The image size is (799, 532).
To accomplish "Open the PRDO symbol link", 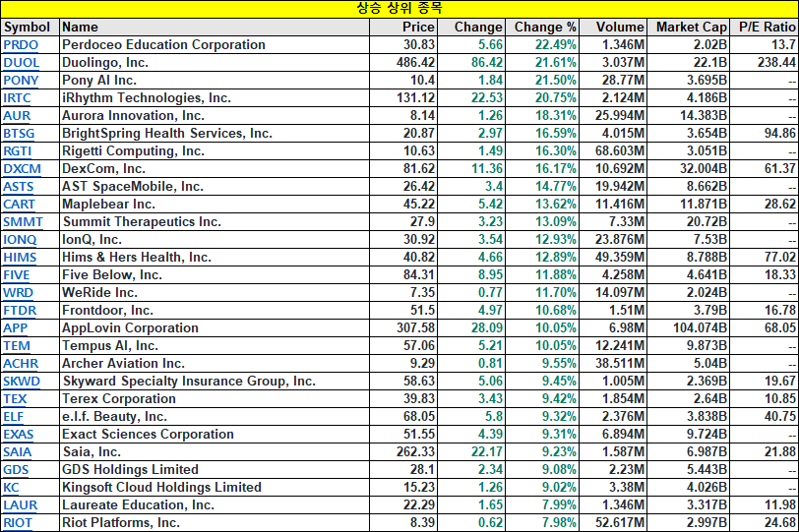I will pyautogui.click(x=21, y=45).
